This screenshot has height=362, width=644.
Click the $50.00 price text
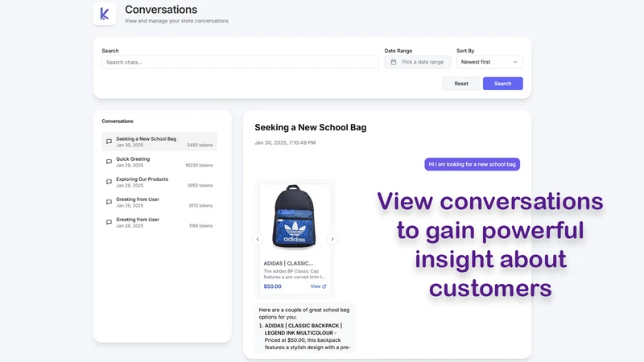pos(272,286)
